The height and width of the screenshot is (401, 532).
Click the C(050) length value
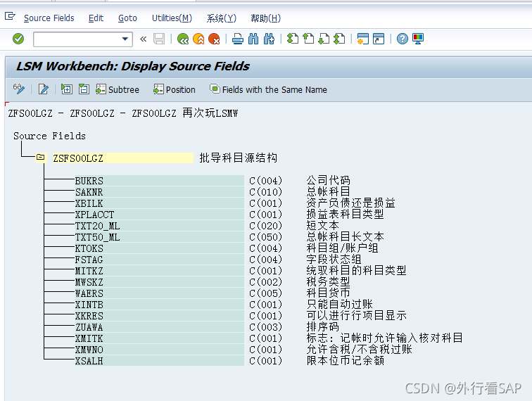click(x=266, y=237)
